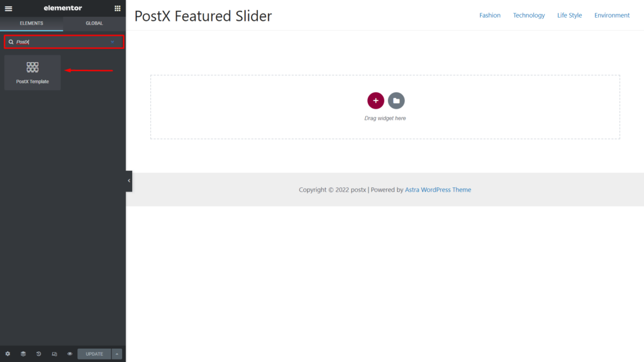Screen dimensions: 644x362
Task: Add new section with plus button
Action: (375, 101)
